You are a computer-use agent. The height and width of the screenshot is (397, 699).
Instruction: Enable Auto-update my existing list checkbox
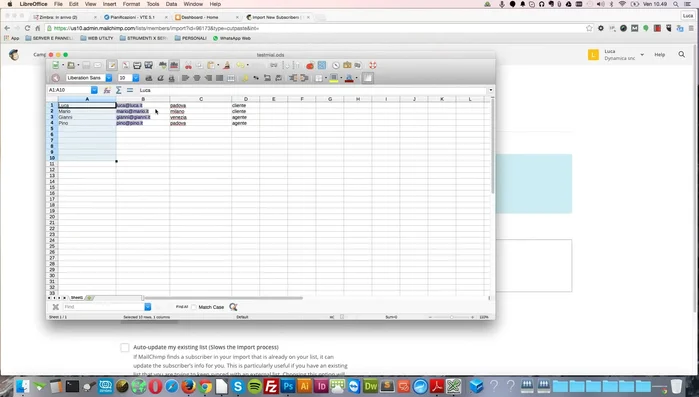pyautogui.click(x=124, y=347)
